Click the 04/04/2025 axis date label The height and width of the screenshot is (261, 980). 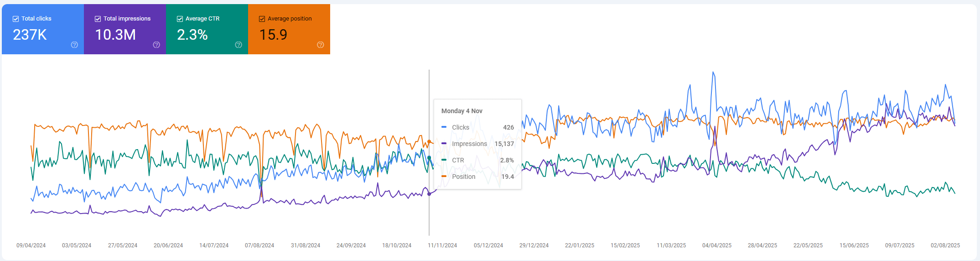[717, 245]
